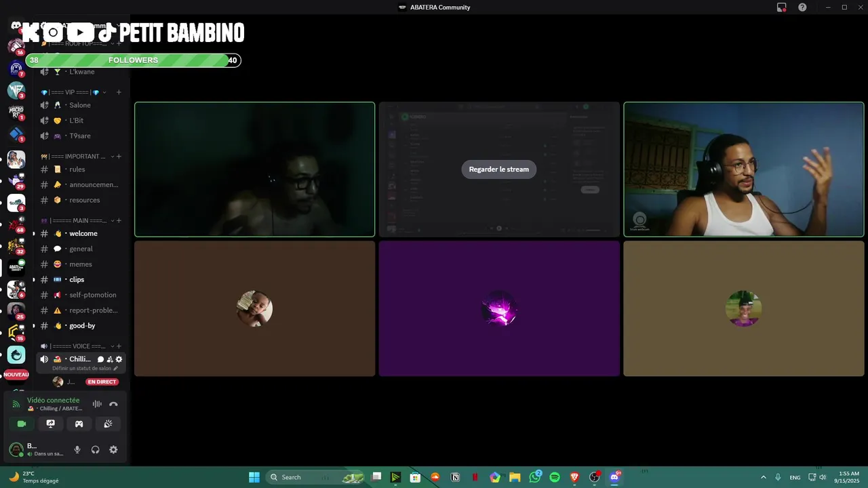Open the memes channel
The width and height of the screenshot is (868, 488).
[x=81, y=264]
